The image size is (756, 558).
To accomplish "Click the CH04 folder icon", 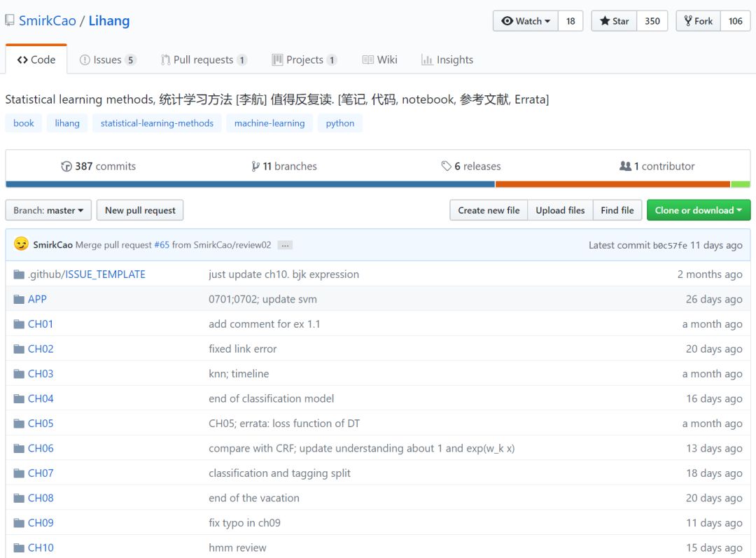I will click(x=19, y=398).
